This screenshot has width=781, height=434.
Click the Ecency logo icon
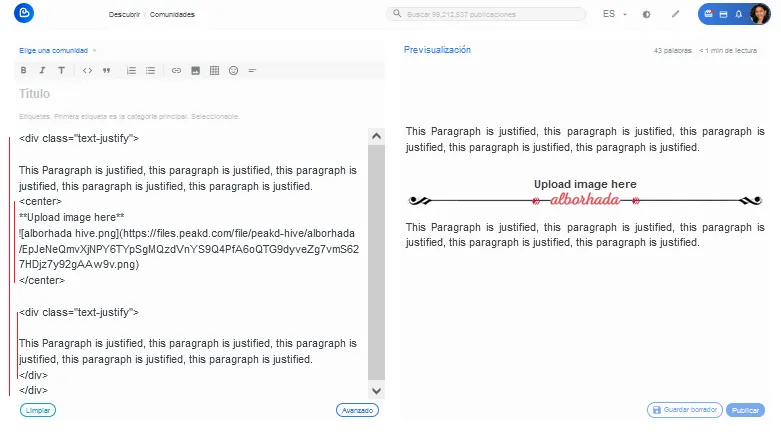tap(24, 13)
